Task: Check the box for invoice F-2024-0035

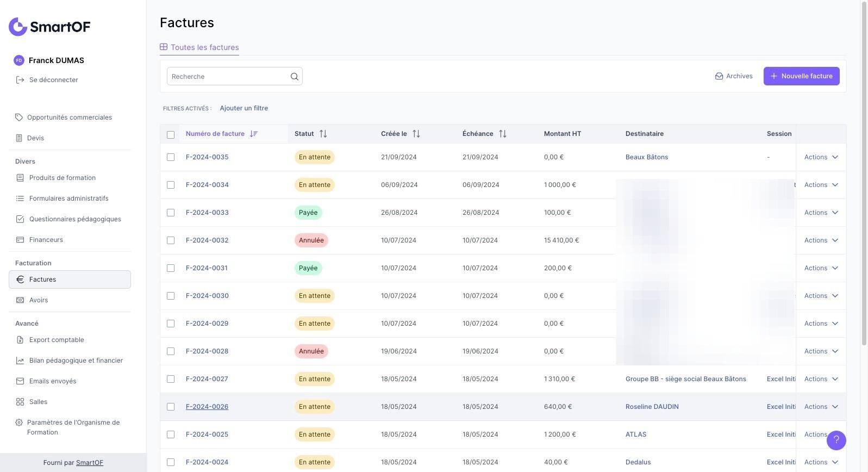Action: (x=171, y=157)
